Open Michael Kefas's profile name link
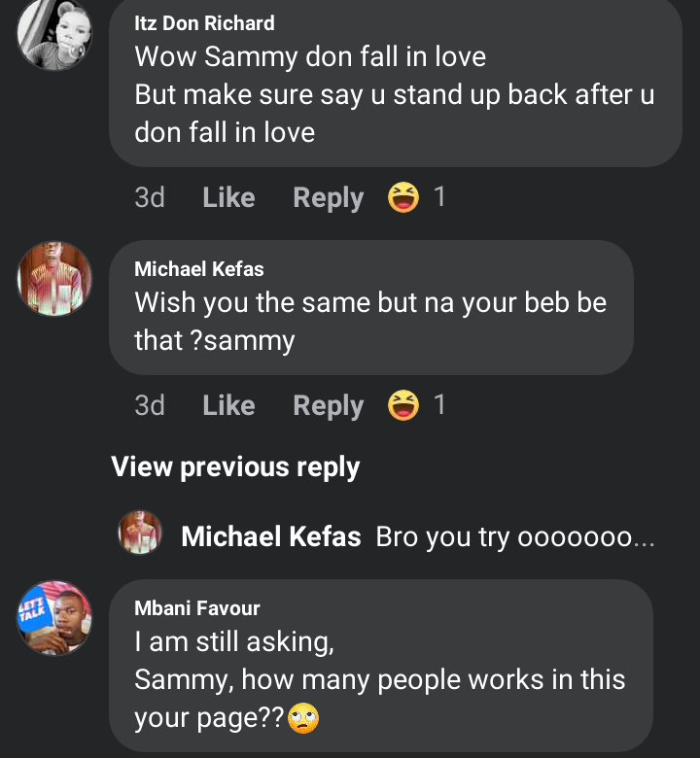 pos(198,269)
